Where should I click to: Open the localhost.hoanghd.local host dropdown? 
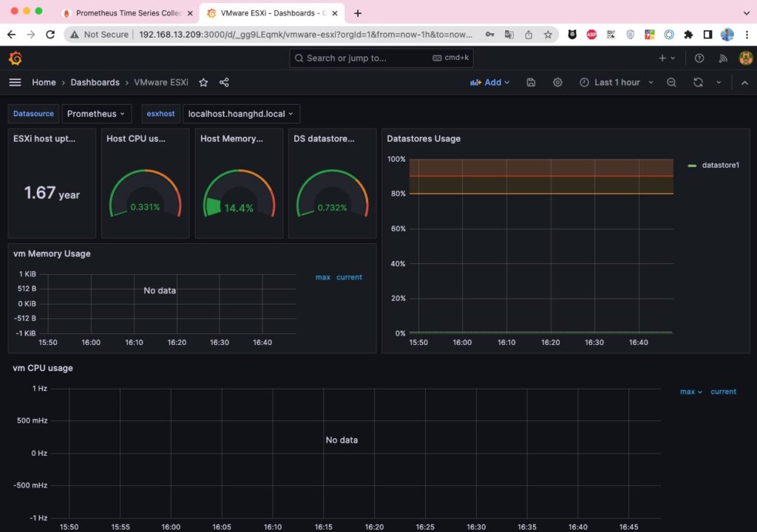coord(241,114)
